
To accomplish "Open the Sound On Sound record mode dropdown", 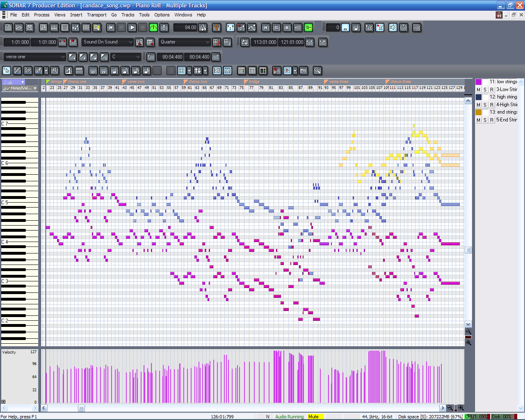I will click(108, 42).
